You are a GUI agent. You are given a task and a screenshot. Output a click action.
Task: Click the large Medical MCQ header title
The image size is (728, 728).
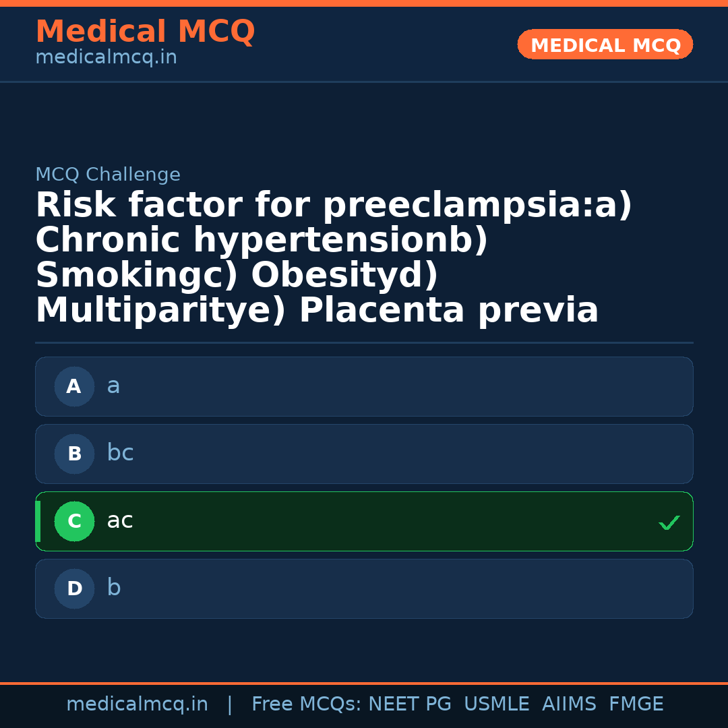[145, 32]
